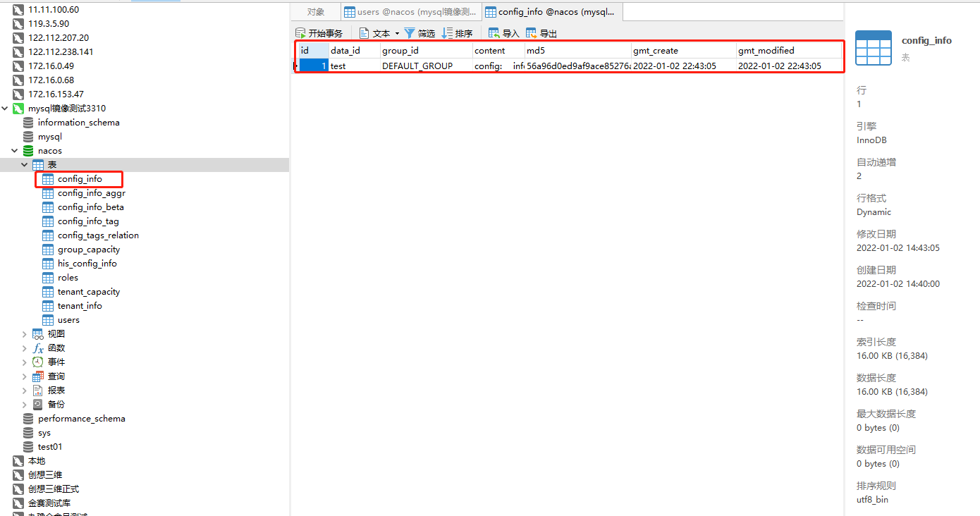The image size is (980, 516).
Task: Select the id cell with value 1
Action: [x=314, y=66]
